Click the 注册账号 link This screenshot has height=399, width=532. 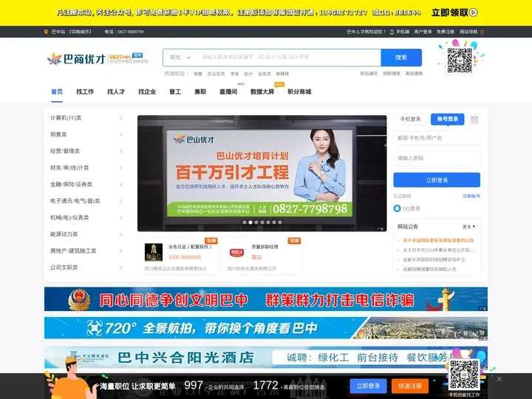[471, 196]
